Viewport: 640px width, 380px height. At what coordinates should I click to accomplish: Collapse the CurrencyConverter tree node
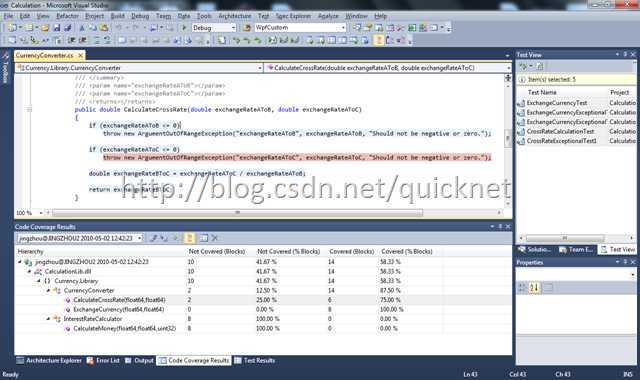pyautogui.click(x=48, y=291)
